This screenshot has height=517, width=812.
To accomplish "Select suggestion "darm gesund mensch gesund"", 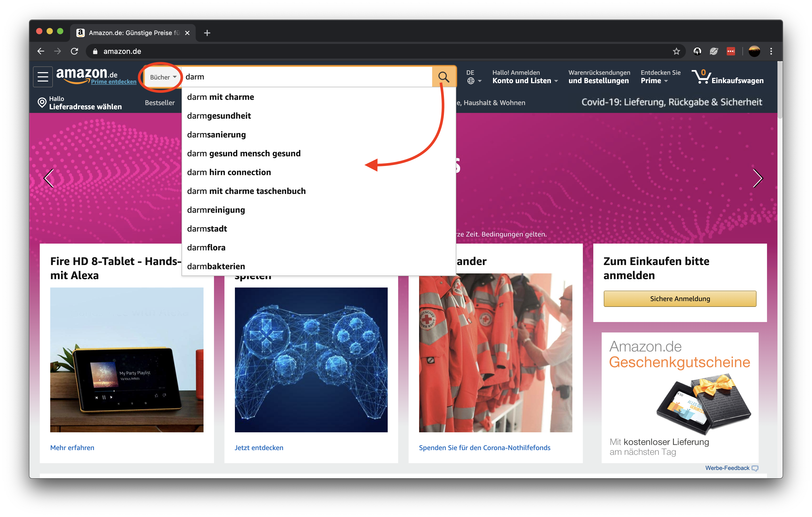I will pos(319,154).
